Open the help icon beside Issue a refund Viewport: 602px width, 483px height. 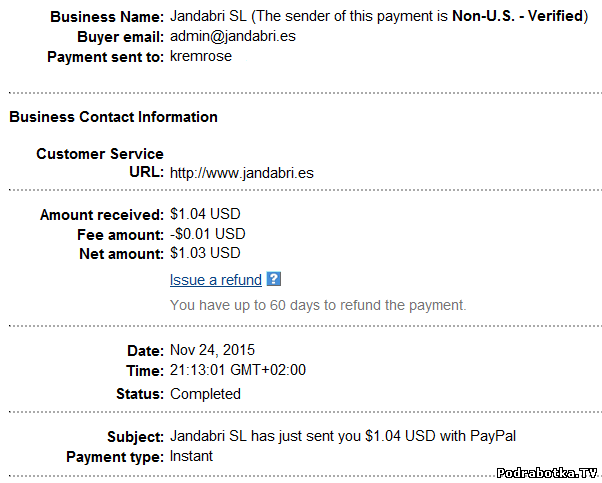coord(274,280)
